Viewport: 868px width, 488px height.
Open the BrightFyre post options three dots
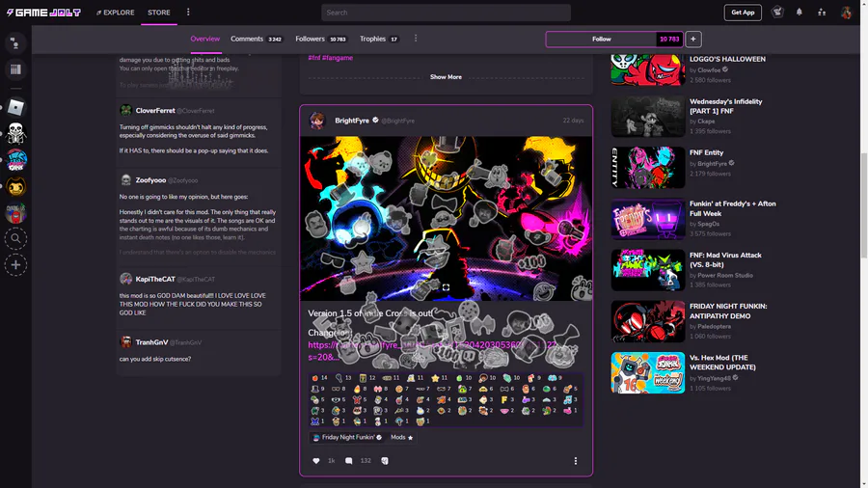(x=575, y=461)
